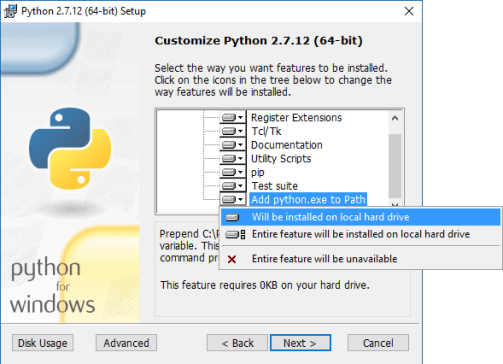Open Advanced options
The height and width of the screenshot is (364, 503).
click(126, 343)
